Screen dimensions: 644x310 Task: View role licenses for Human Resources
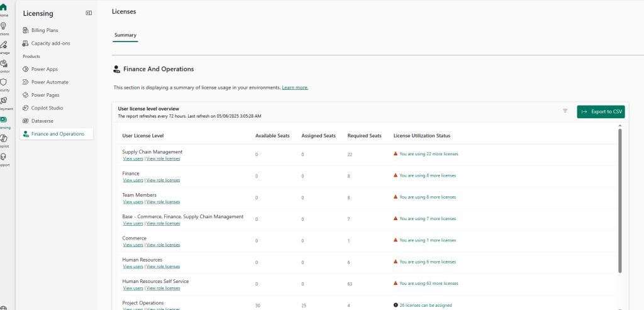point(163,267)
